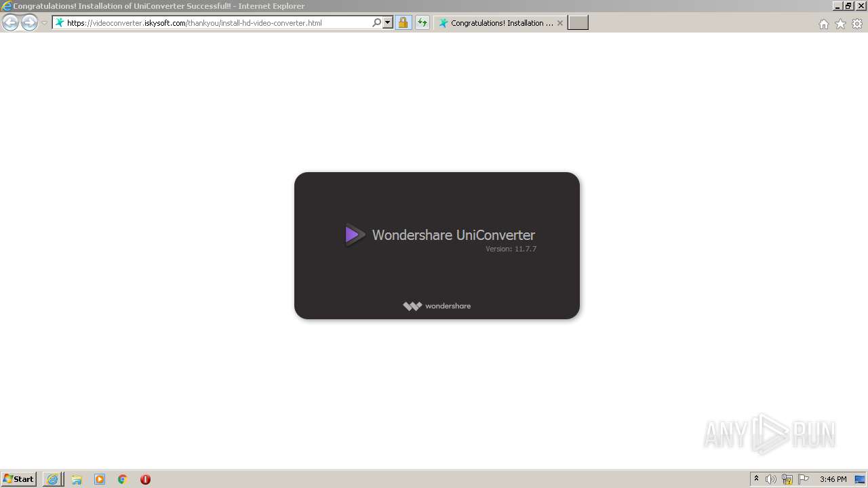Screen dimensions: 868x488
Task: Click the wondershare brand logo
Action: [437, 306]
